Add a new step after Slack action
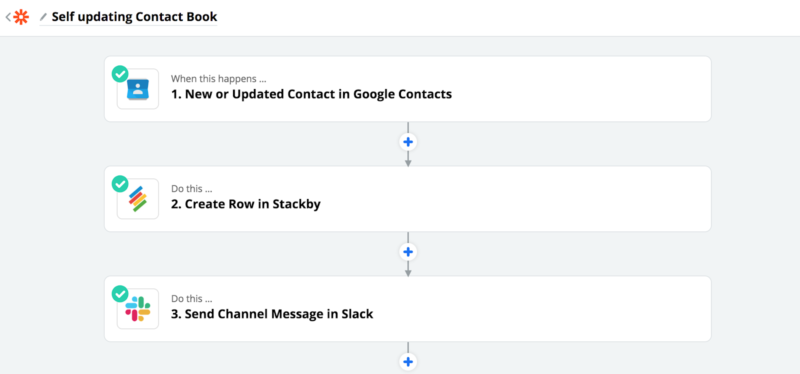800x374 pixels. click(408, 362)
